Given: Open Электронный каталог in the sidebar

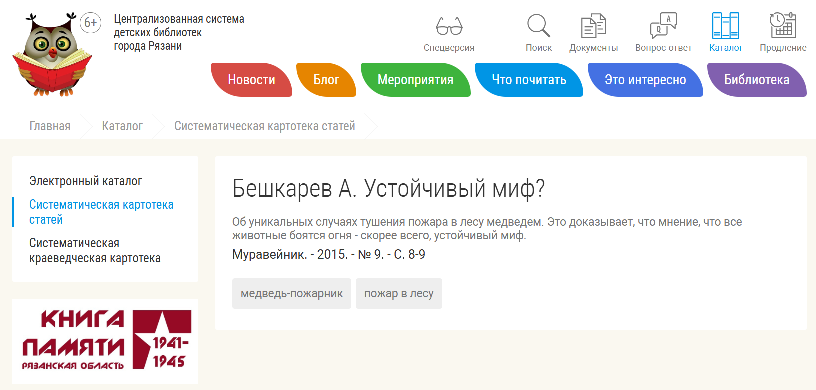Looking at the screenshot, I should coord(86,181).
